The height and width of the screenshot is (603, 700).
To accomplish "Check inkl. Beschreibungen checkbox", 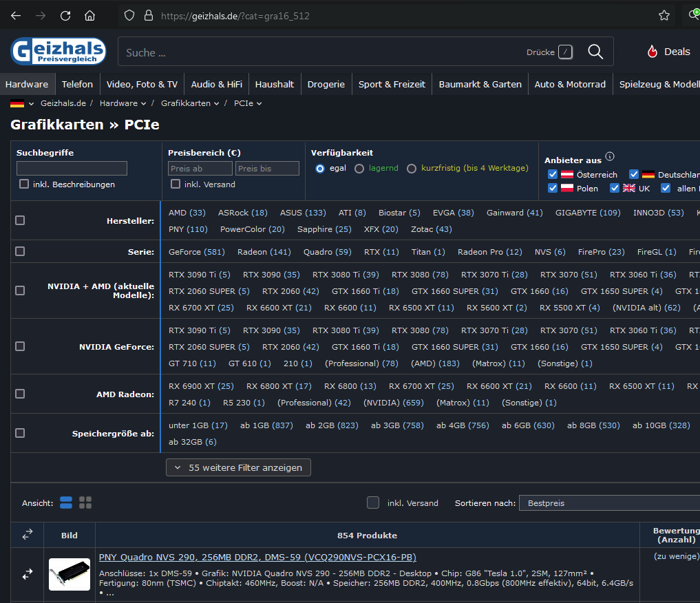I will [x=24, y=184].
